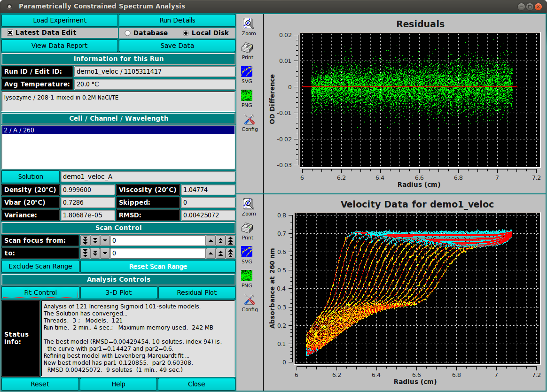Save the Residuals plot with its PNG icon
547x392 pixels.
click(x=247, y=95)
